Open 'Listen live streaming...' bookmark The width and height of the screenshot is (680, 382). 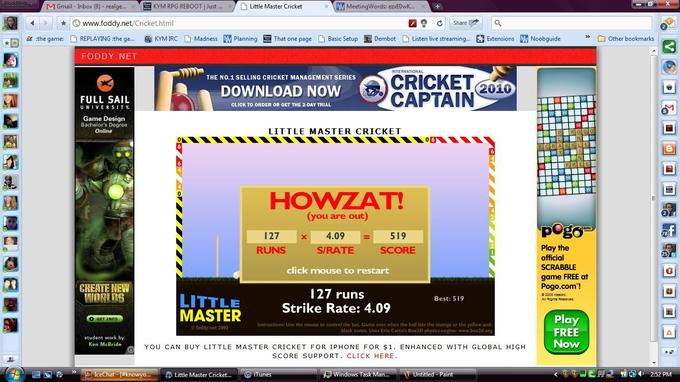(436, 39)
